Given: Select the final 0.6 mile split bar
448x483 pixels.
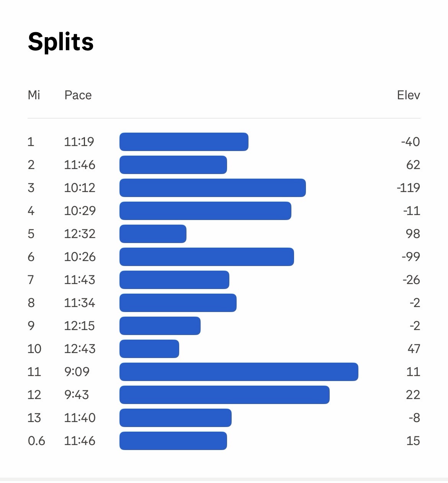Looking at the screenshot, I should coord(173,441).
